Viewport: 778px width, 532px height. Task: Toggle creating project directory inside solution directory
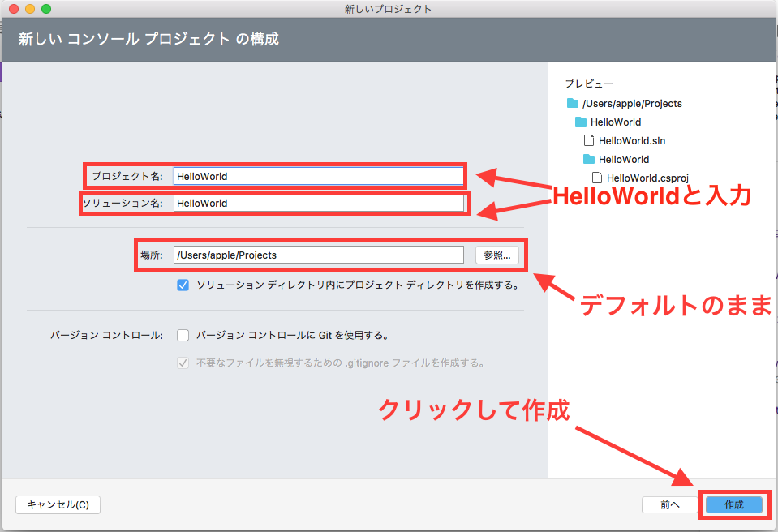pyautogui.click(x=183, y=285)
